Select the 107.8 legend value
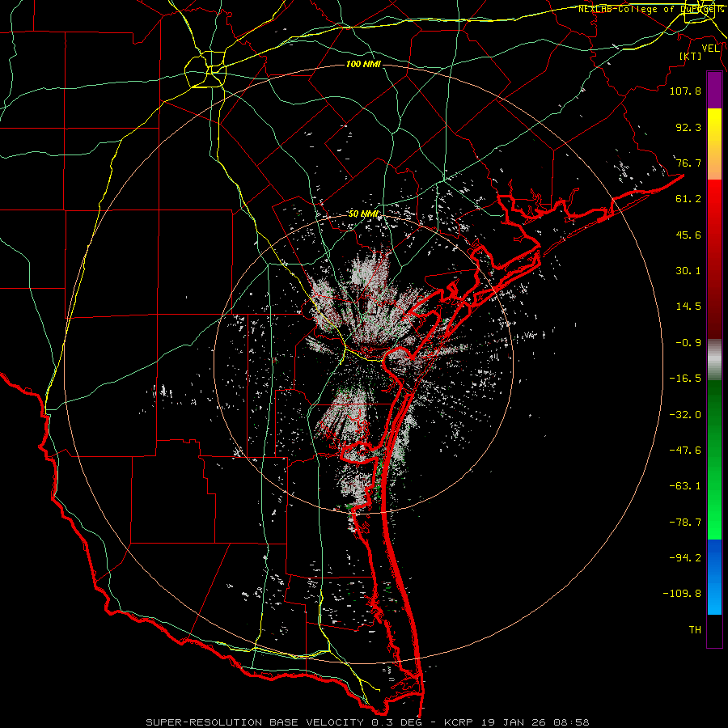 tap(685, 91)
